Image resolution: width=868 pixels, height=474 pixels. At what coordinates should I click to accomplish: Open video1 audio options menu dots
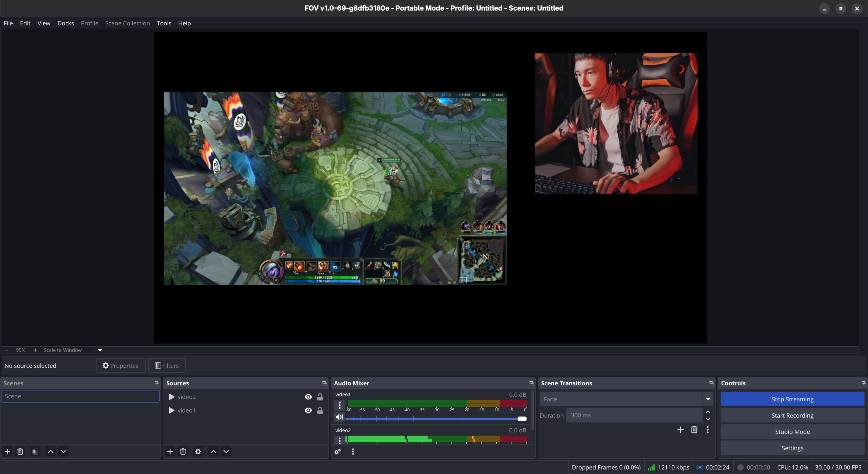pos(339,405)
